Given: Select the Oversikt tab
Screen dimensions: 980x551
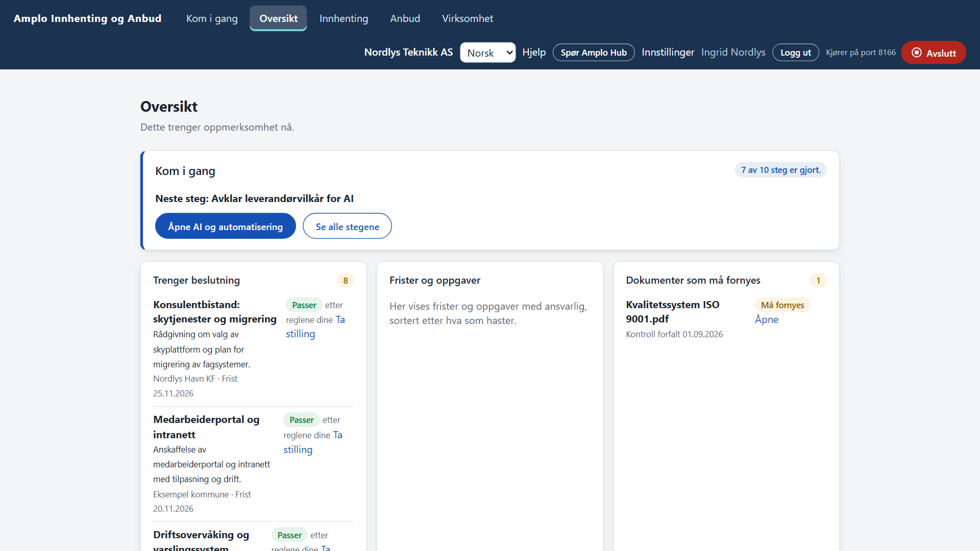Looking at the screenshot, I should click(278, 18).
